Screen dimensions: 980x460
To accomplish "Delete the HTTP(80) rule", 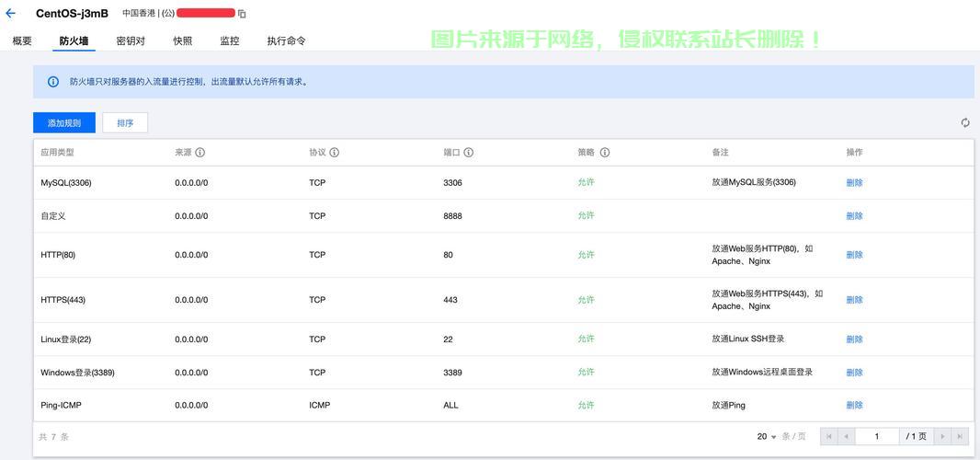I will (x=854, y=255).
